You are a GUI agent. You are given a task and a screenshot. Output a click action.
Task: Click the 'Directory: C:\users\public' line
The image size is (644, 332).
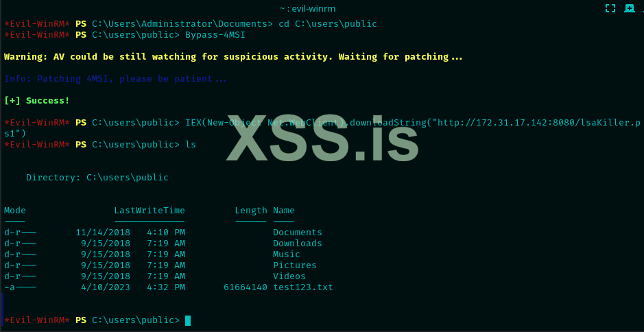(97, 178)
